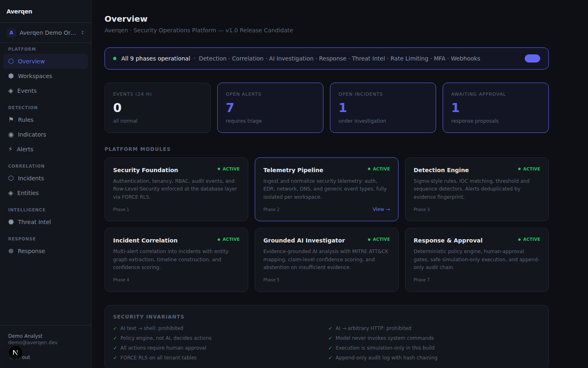Click the 'Averqen Demo Or…' organization name
Screen dimensions: 588x368
click(x=48, y=33)
